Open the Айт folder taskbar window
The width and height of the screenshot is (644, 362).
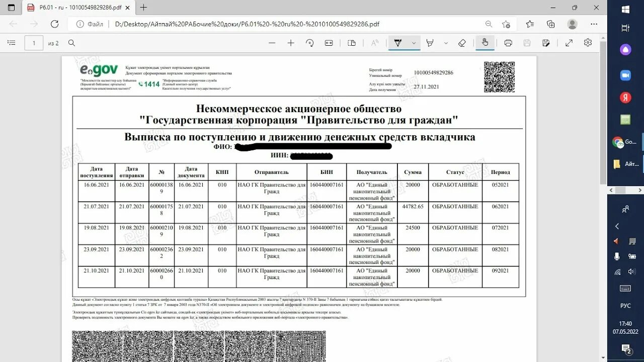[625, 164]
